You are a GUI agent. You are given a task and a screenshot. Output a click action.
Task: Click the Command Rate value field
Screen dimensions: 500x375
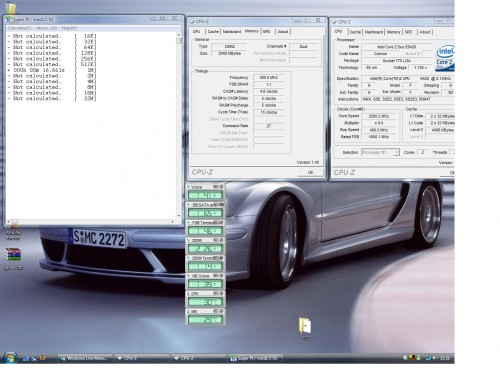269,126
